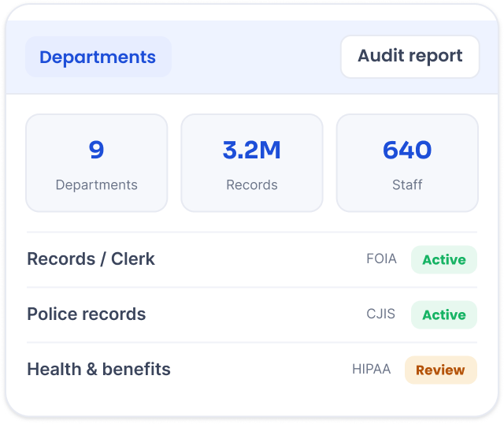
Task: Click the Records caption under 3.2M
Action: pos(252,185)
